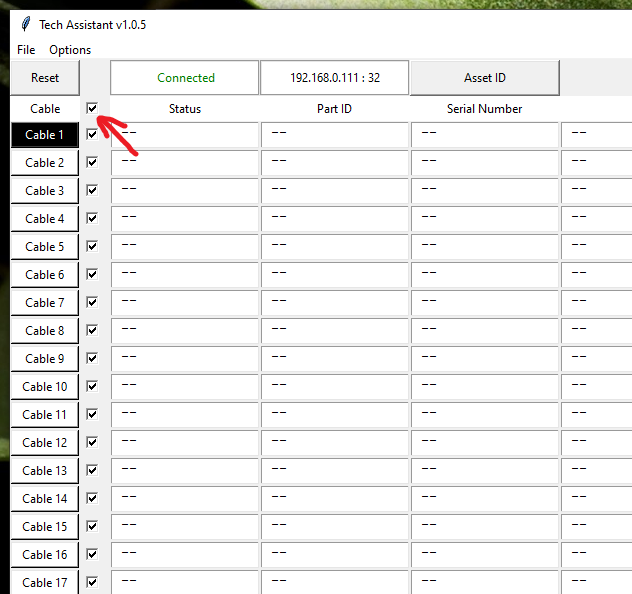Click the IP address 192.168.0.111 field
The width and height of the screenshot is (632, 594).
[x=335, y=78]
